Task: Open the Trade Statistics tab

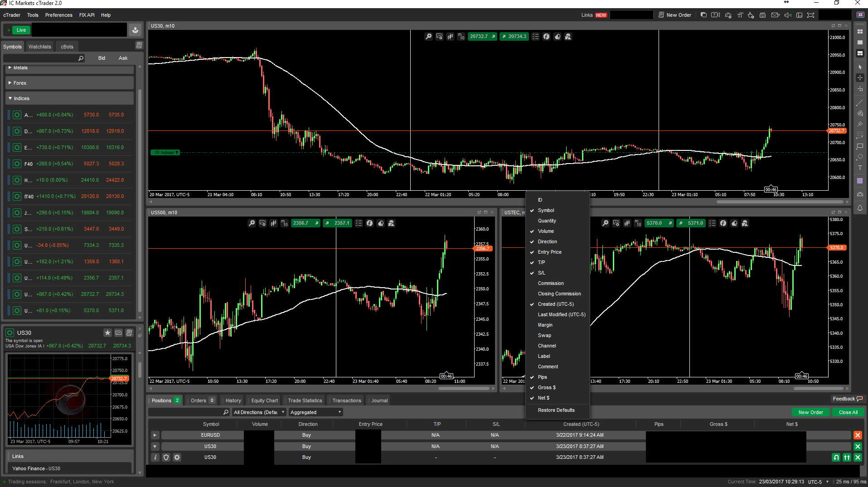Action: 305,401
